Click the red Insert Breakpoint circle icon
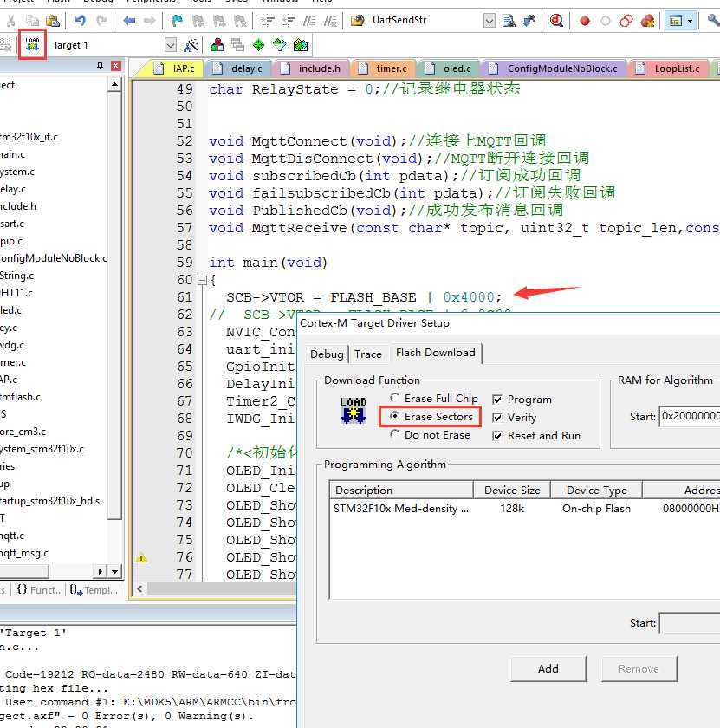This screenshot has width=720, height=728. (x=585, y=21)
